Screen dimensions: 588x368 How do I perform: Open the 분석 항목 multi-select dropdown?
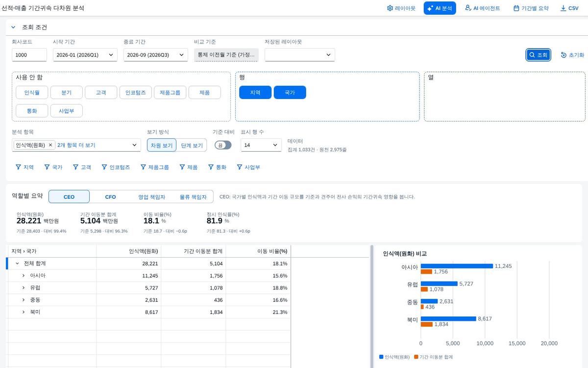point(135,145)
